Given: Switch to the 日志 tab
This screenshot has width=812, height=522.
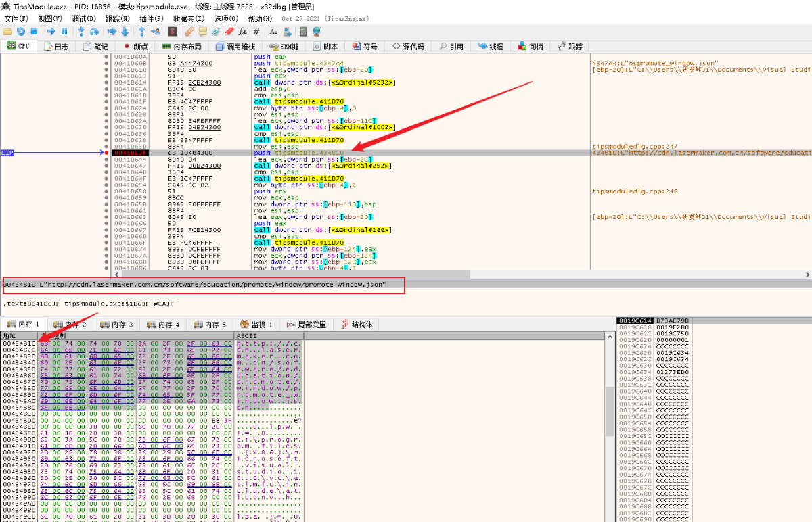Looking at the screenshot, I should click(56, 46).
